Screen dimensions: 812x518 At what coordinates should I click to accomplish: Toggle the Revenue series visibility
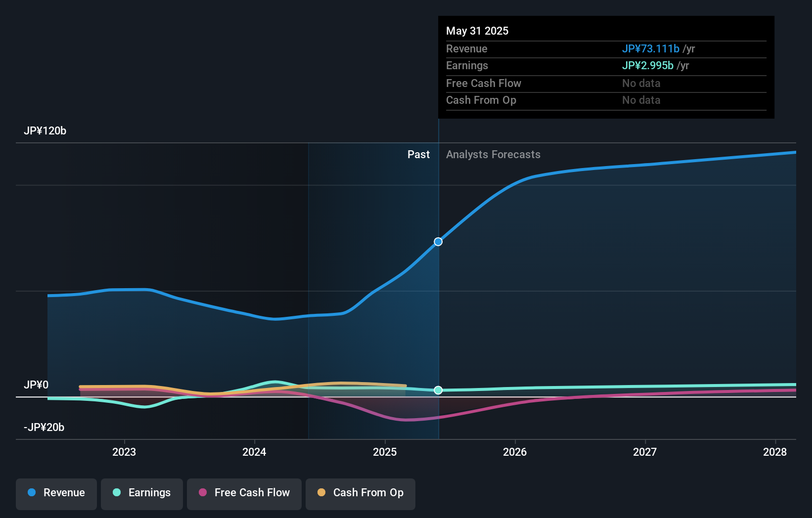pyautogui.click(x=56, y=494)
